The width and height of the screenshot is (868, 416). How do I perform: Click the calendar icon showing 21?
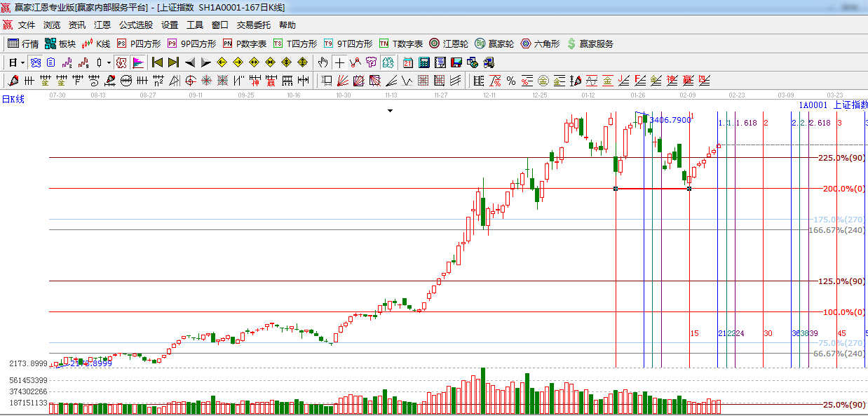coord(407,62)
